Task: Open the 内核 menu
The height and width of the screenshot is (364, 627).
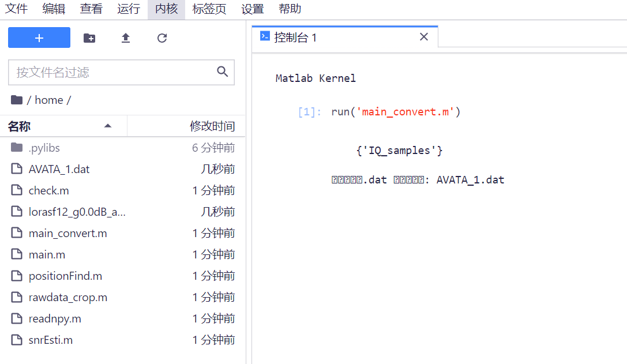Action: tap(166, 9)
